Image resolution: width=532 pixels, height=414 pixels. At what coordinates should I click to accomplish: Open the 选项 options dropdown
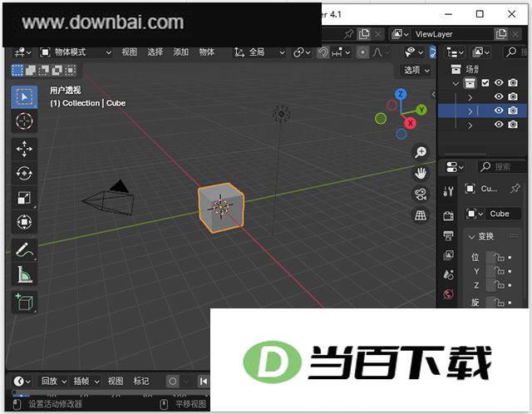click(x=416, y=70)
